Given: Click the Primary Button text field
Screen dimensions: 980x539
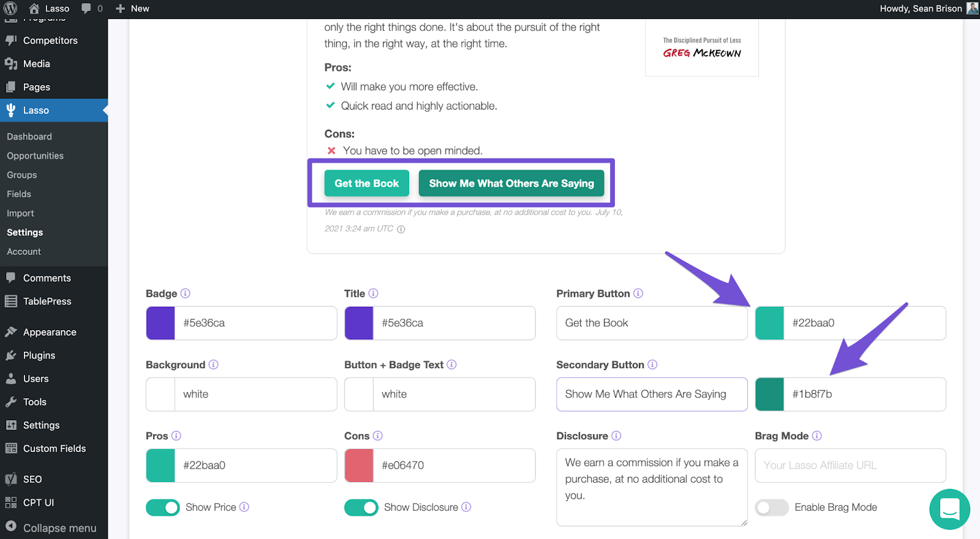Looking at the screenshot, I should [652, 323].
